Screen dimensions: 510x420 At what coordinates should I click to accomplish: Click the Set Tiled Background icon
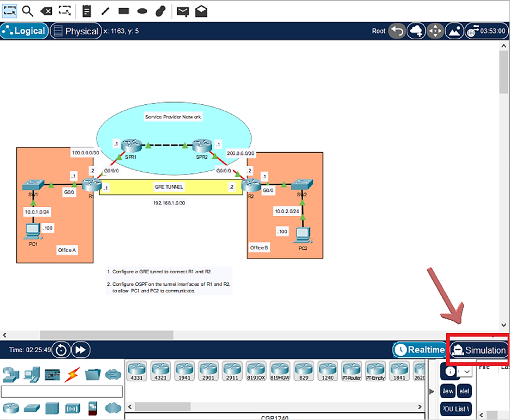click(454, 31)
